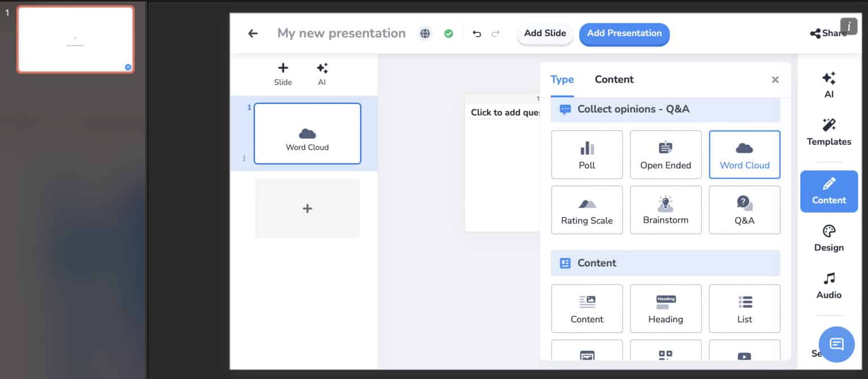
Task: Open the Templates magic wand panel
Action: point(828,132)
